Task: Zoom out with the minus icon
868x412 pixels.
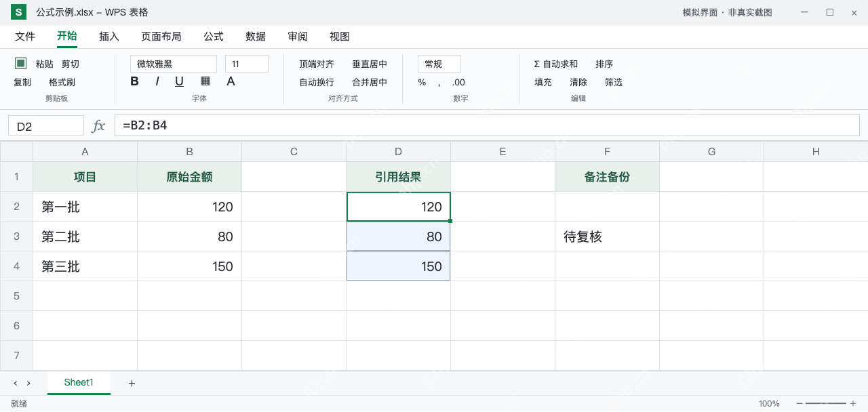Action: coord(800,403)
